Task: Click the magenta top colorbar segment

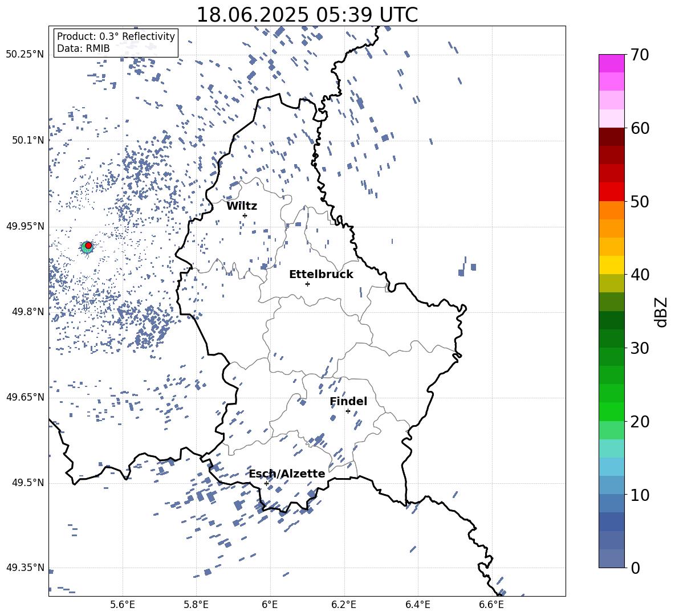Action: point(612,63)
